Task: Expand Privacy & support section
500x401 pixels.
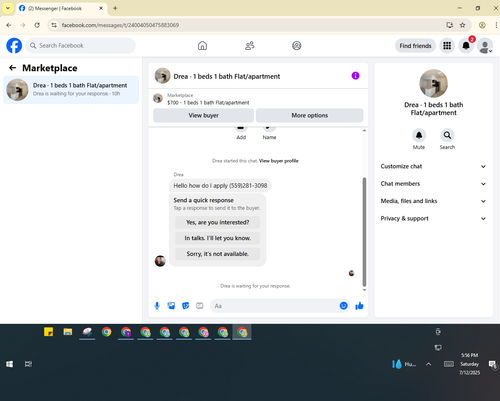Action: click(433, 218)
